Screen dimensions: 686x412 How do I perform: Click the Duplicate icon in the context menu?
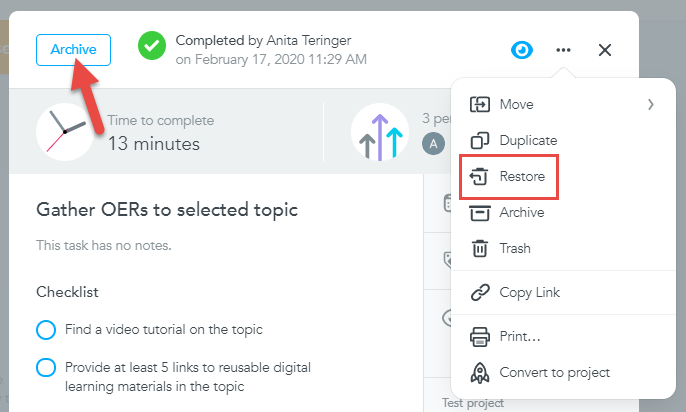click(480, 141)
